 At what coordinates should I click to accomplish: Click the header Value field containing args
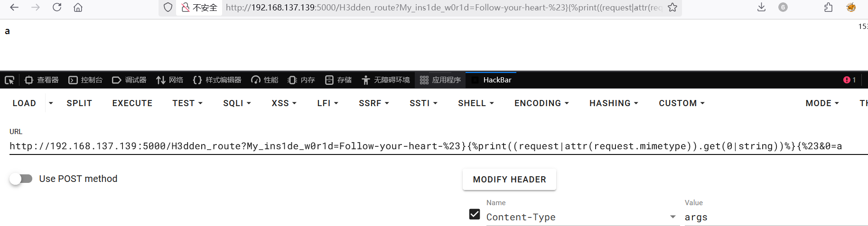coord(774,217)
